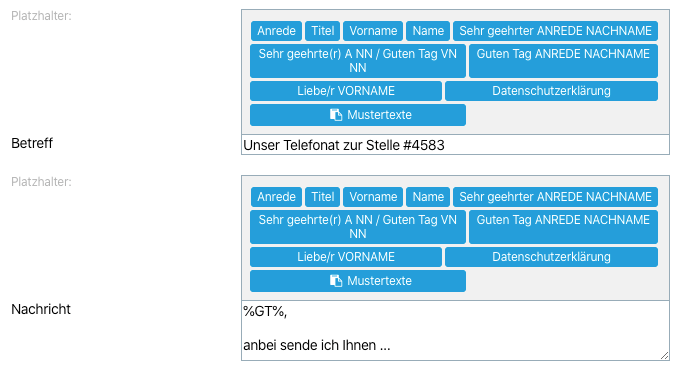Insert Anrede placeholder into message
Screen dimensions: 678x367
point(276,197)
